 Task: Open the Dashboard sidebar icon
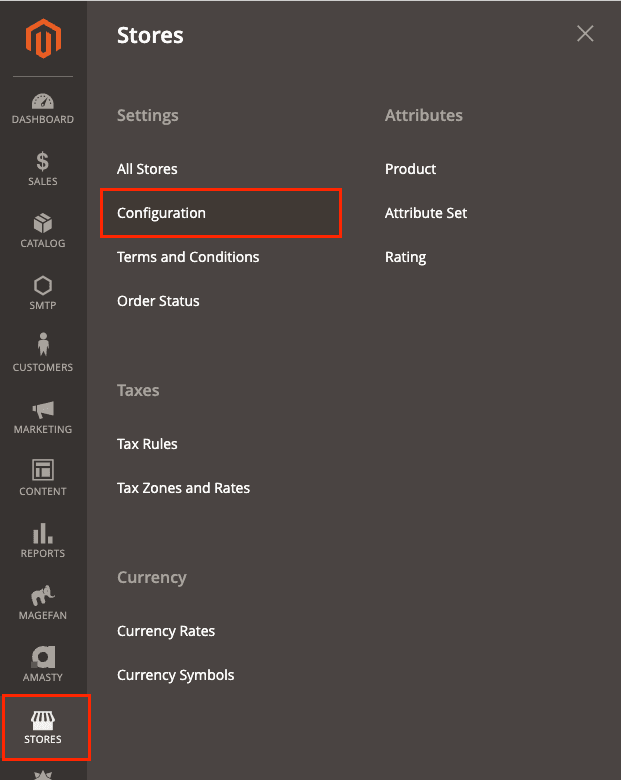(43, 101)
